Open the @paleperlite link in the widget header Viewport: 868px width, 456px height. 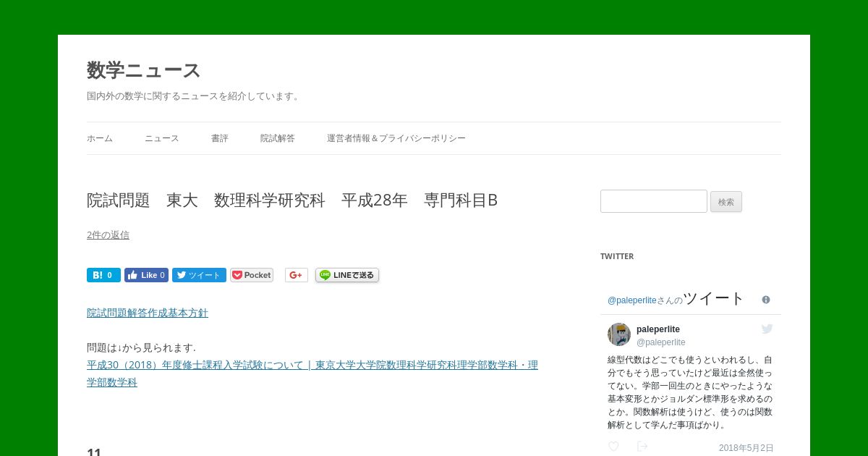[x=631, y=300]
